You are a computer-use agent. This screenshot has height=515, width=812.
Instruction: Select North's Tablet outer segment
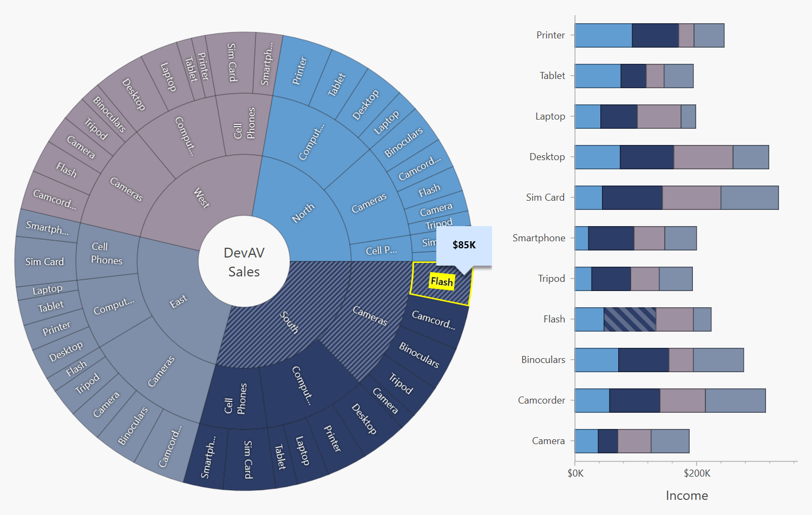(x=336, y=85)
